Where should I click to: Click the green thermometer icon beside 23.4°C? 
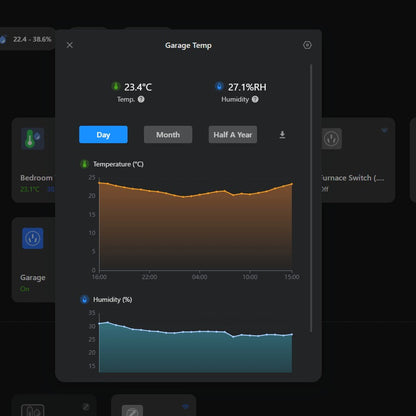(x=116, y=86)
